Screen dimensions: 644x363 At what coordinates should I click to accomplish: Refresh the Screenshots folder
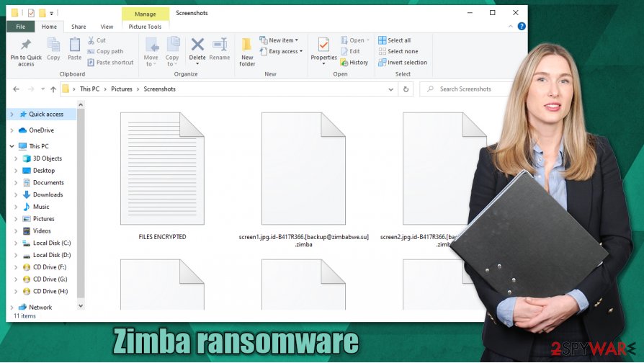pos(406,89)
